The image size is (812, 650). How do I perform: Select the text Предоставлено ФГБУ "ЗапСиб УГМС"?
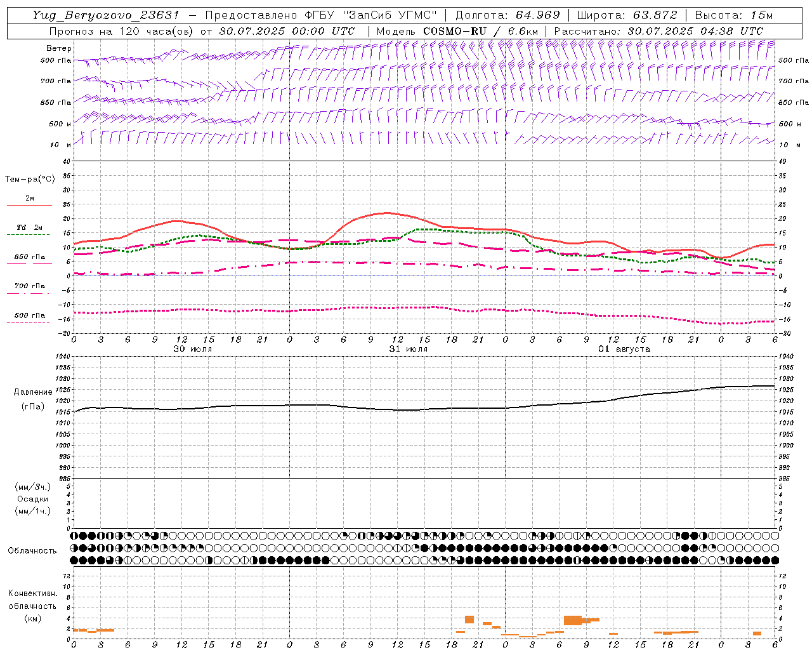[x=322, y=15]
